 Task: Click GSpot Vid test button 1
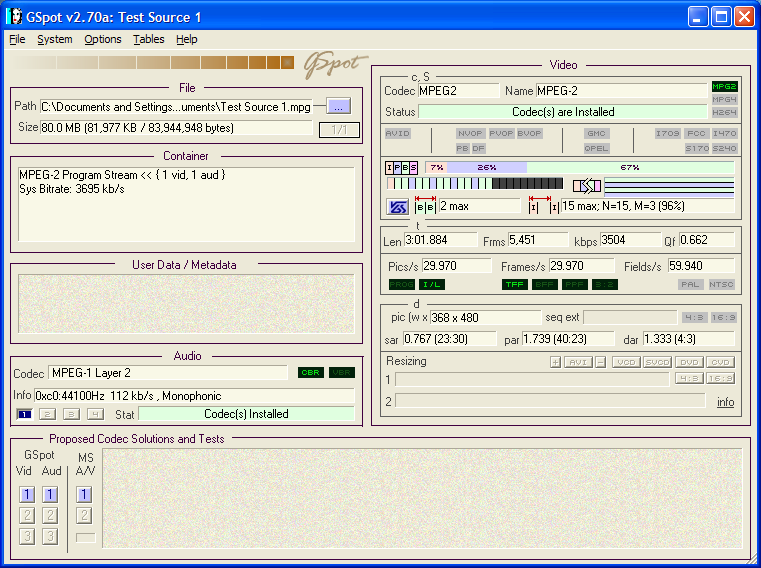coord(27,495)
